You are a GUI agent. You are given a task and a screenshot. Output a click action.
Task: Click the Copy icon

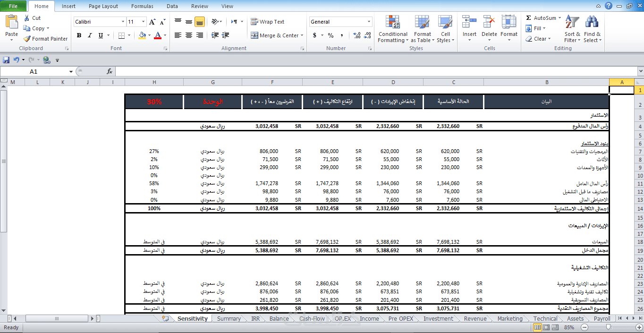coord(26,28)
